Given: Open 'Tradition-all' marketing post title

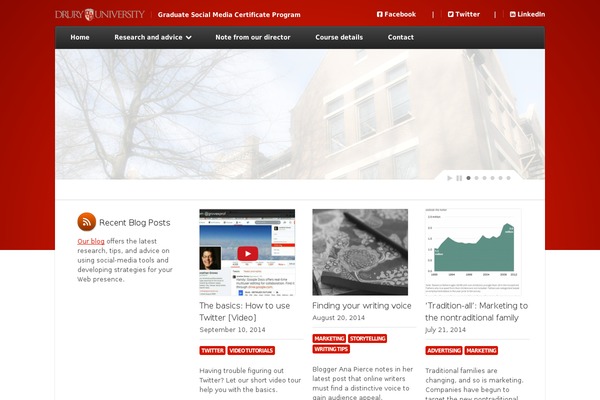Looking at the screenshot, I should tap(476, 312).
